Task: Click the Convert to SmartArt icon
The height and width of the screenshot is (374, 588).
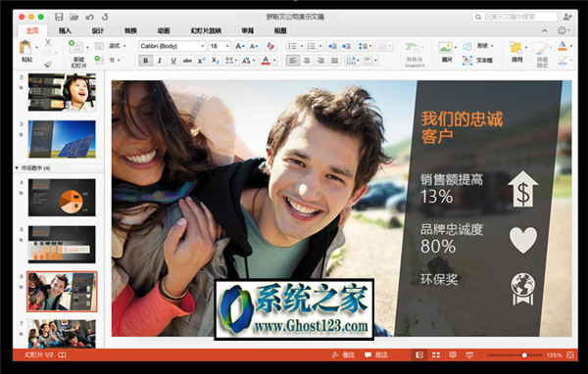Action: [412, 48]
